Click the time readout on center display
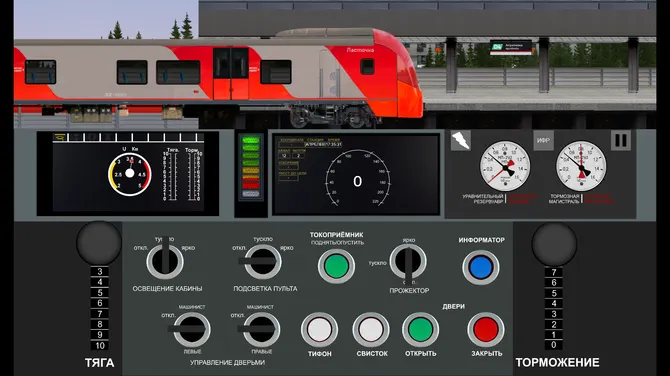The height and width of the screenshot is (376, 670). coord(333,144)
